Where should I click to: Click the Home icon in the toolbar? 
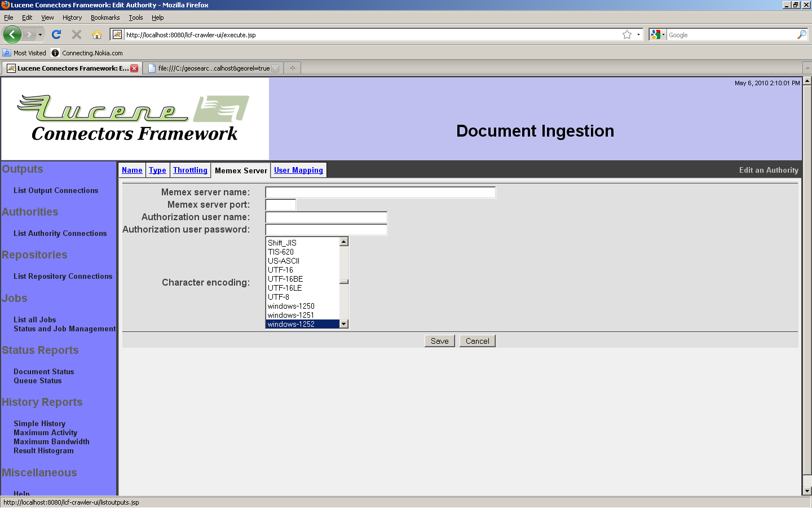point(97,34)
